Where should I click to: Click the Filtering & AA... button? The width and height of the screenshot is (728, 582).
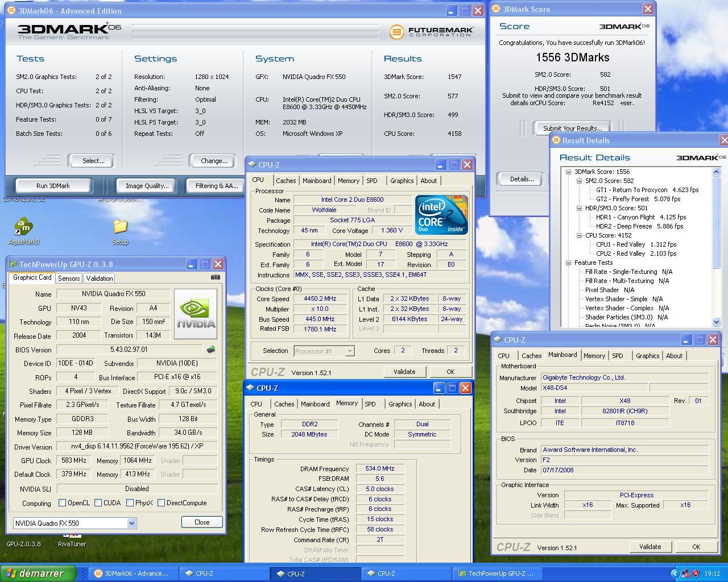[216, 186]
